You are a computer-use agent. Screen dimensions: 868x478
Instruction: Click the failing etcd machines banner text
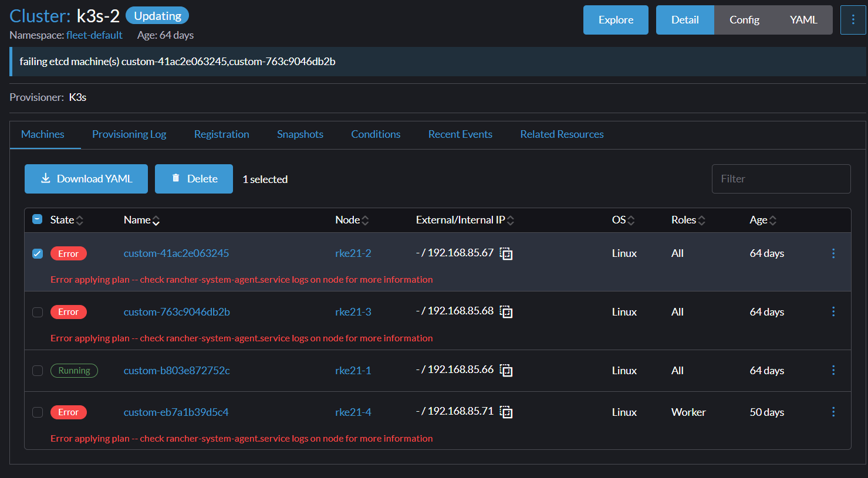pos(177,62)
